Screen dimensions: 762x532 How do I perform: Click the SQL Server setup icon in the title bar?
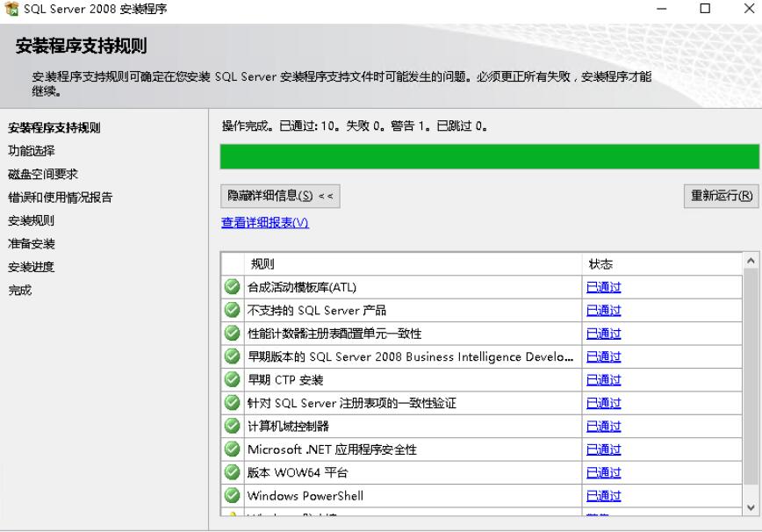point(11,9)
